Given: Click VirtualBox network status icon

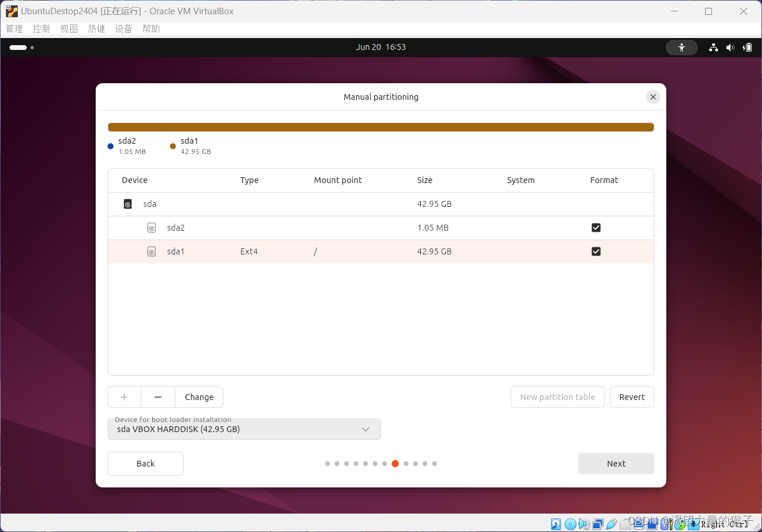Looking at the screenshot, I should pyautogui.click(x=597, y=524).
